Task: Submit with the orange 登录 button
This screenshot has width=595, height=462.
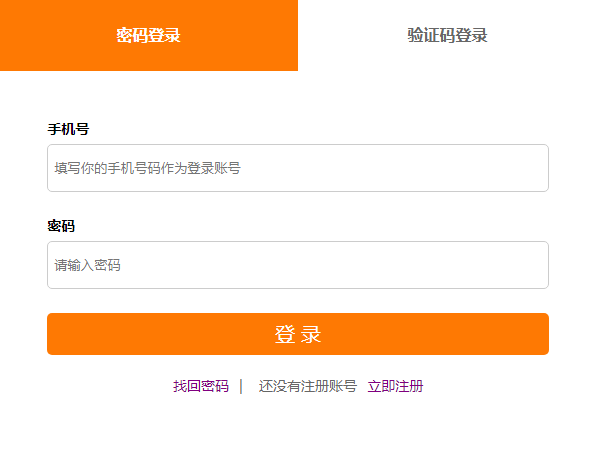Action: 298,334
